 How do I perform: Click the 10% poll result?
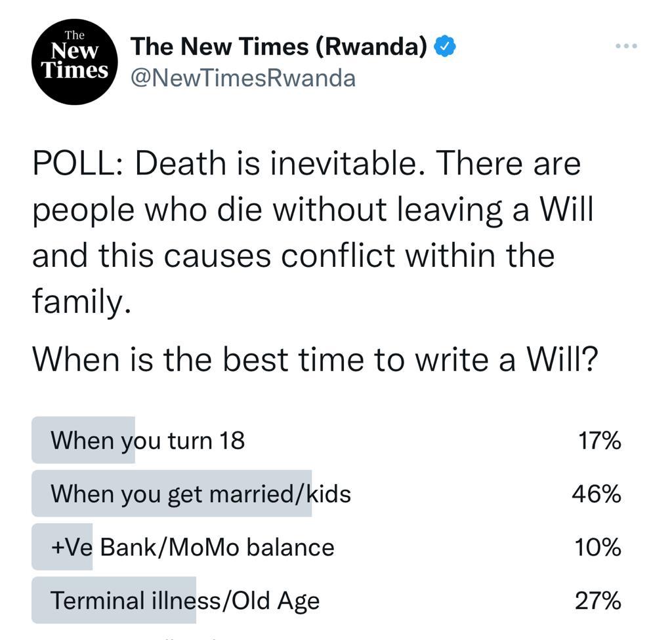[x=597, y=547]
